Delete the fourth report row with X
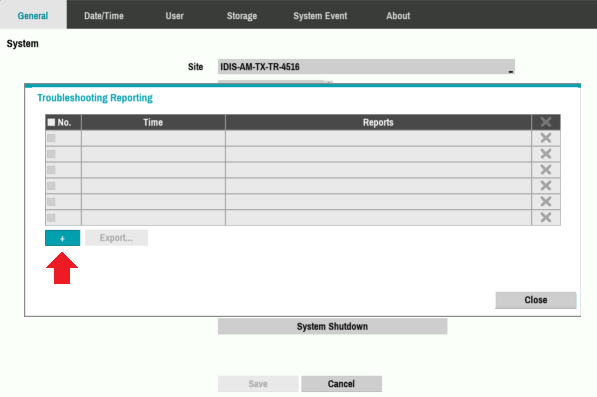 click(x=546, y=186)
